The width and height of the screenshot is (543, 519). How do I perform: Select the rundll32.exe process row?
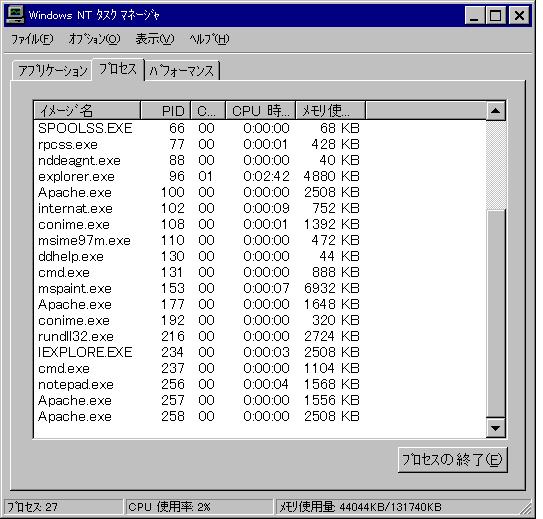point(260,336)
